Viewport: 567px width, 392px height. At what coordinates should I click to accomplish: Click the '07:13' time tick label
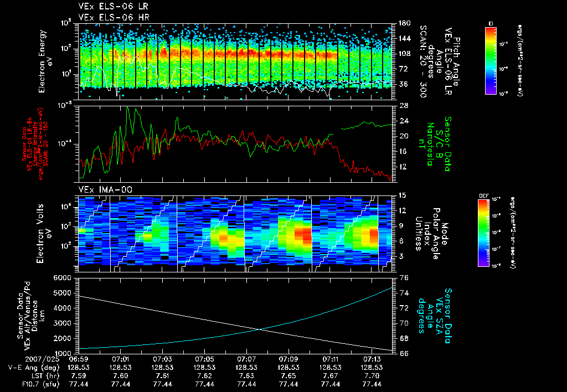coord(372,359)
